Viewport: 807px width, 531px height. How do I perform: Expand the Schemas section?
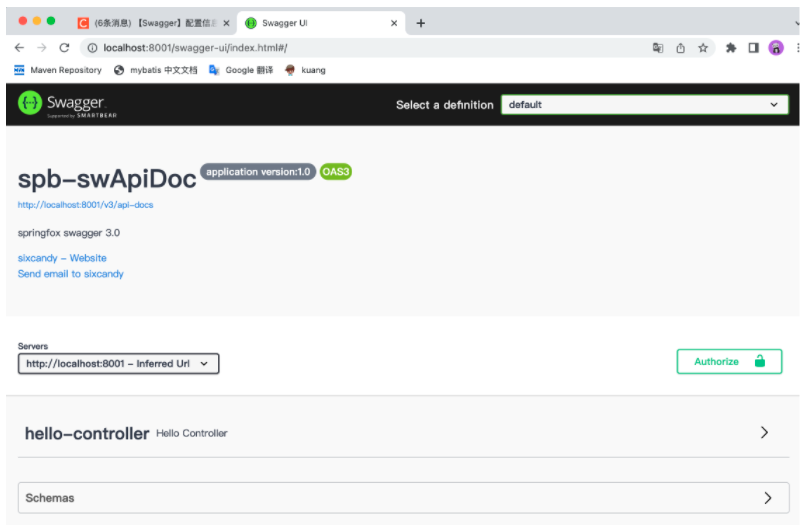(403, 498)
